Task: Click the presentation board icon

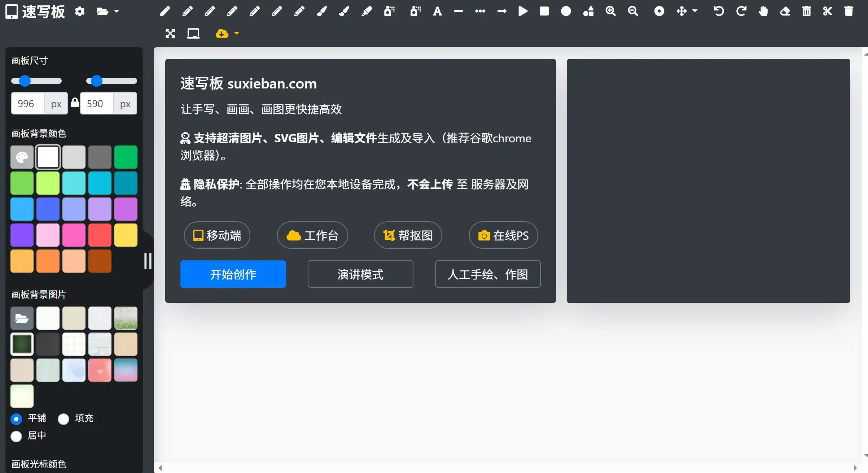Action: (193, 34)
